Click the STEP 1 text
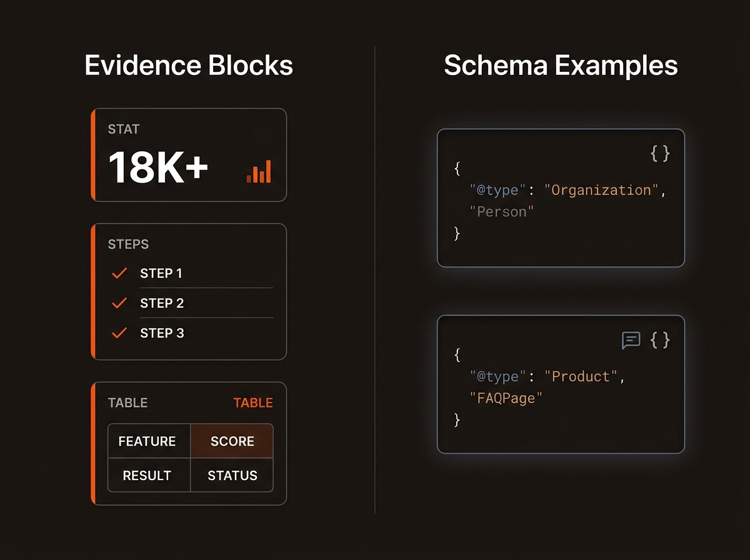Screen dimensions: 750x560 pos(161,273)
